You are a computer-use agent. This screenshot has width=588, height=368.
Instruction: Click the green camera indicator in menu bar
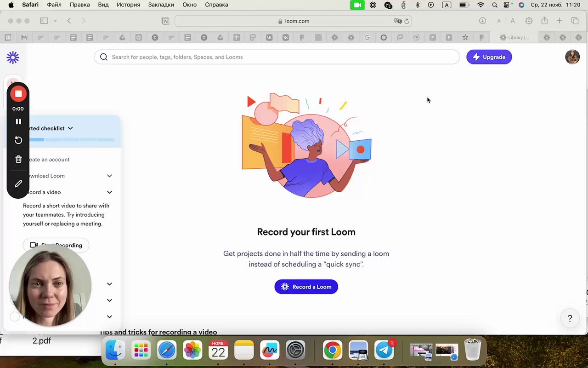357,5
